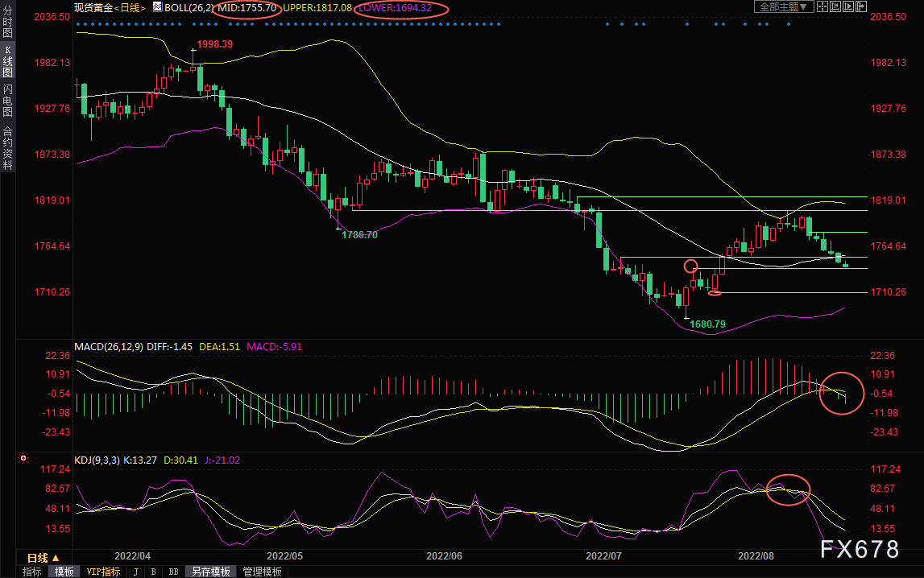The image size is (924, 578).
Task: Open the VIP指标 tab
Action: pyautogui.click(x=103, y=572)
